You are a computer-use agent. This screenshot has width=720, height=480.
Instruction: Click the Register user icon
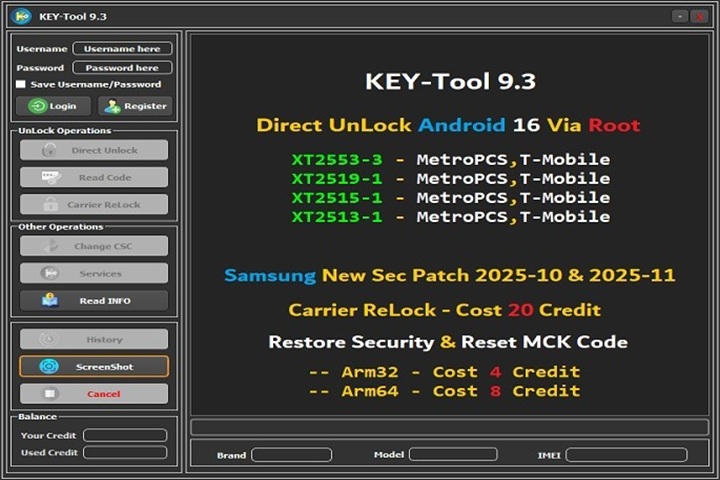point(111,106)
